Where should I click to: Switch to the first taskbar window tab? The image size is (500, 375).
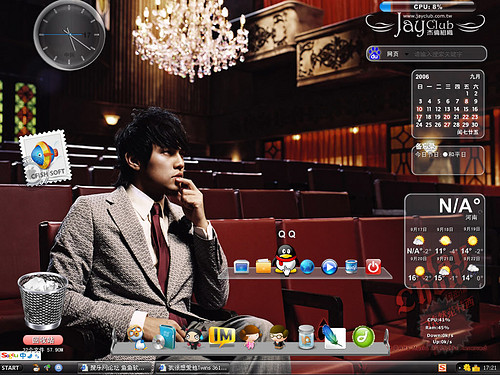(x=115, y=368)
